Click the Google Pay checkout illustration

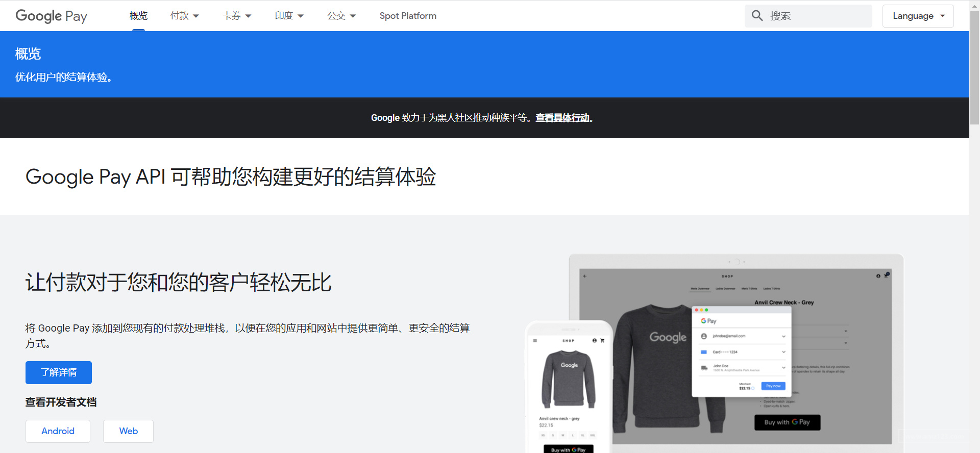pyautogui.click(x=715, y=353)
